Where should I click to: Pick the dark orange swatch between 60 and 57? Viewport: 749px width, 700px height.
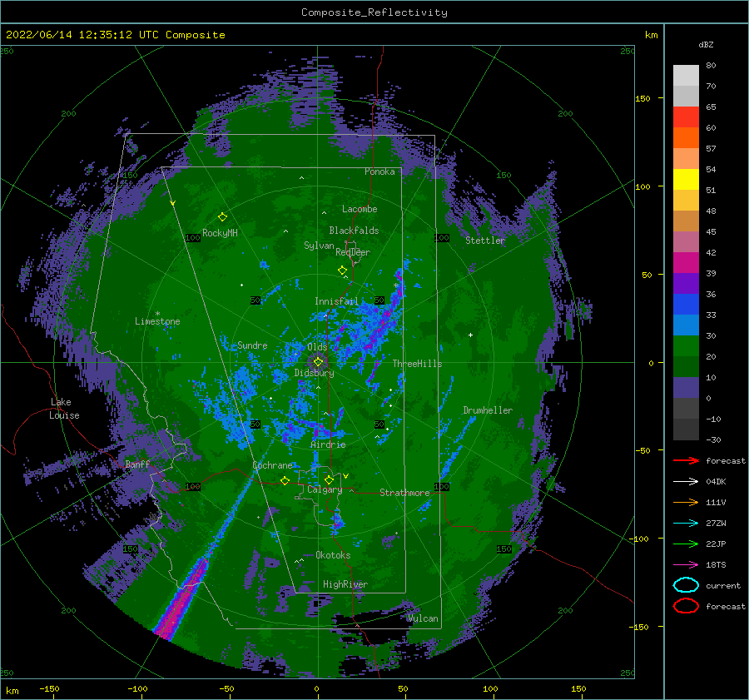pyautogui.click(x=686, y=137)
